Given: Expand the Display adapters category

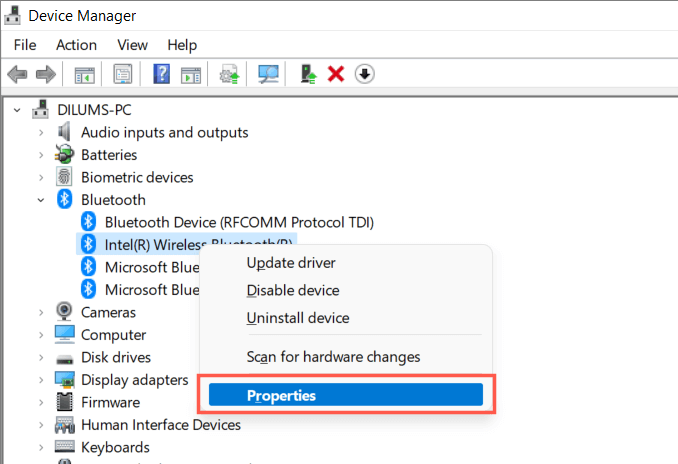Looking at the screenshot, I should tap(41, 380).
